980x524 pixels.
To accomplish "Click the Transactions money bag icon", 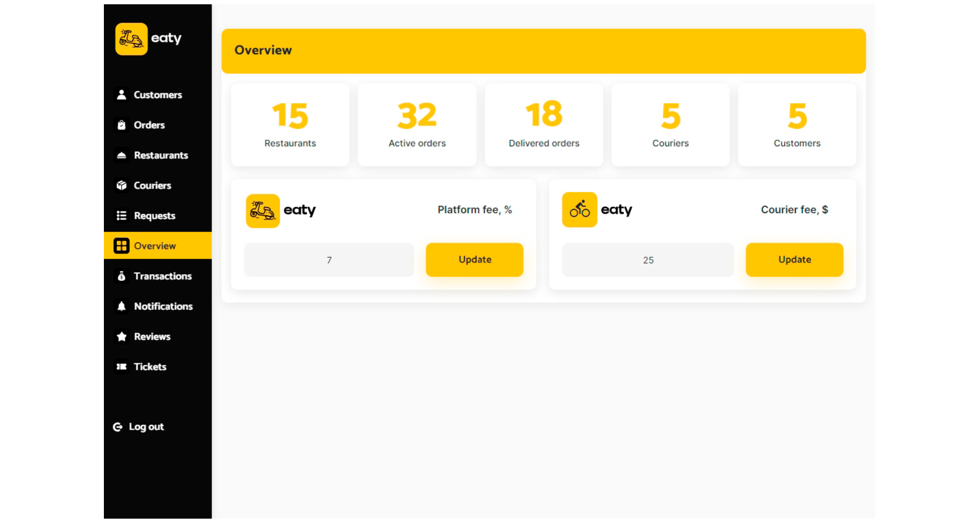I will pyautogui.click(x=122, y=276).
